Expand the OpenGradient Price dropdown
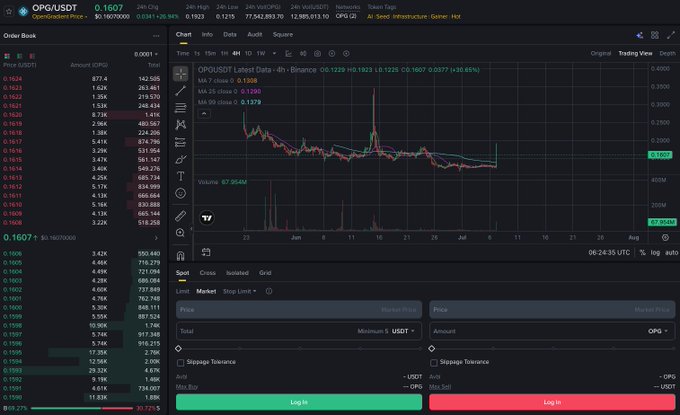Screen dimensions: 680x415 59,16
